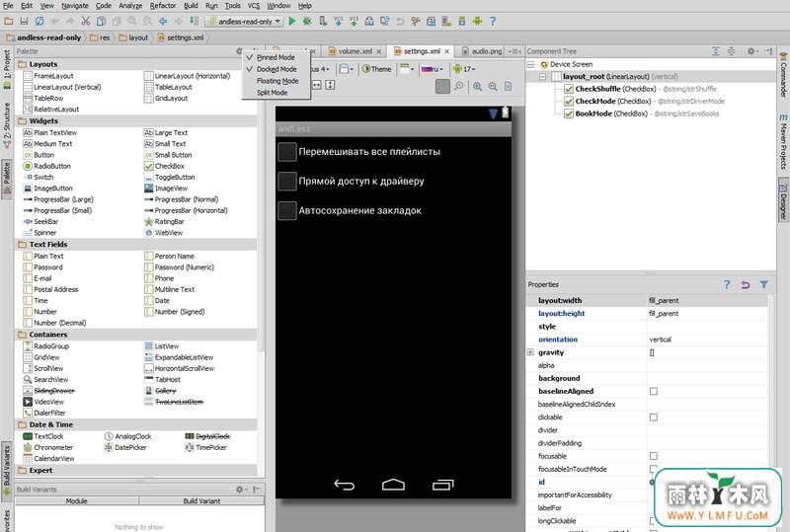
Task: Click the Properties filter funnel icon
Action: tap(763, 284)
